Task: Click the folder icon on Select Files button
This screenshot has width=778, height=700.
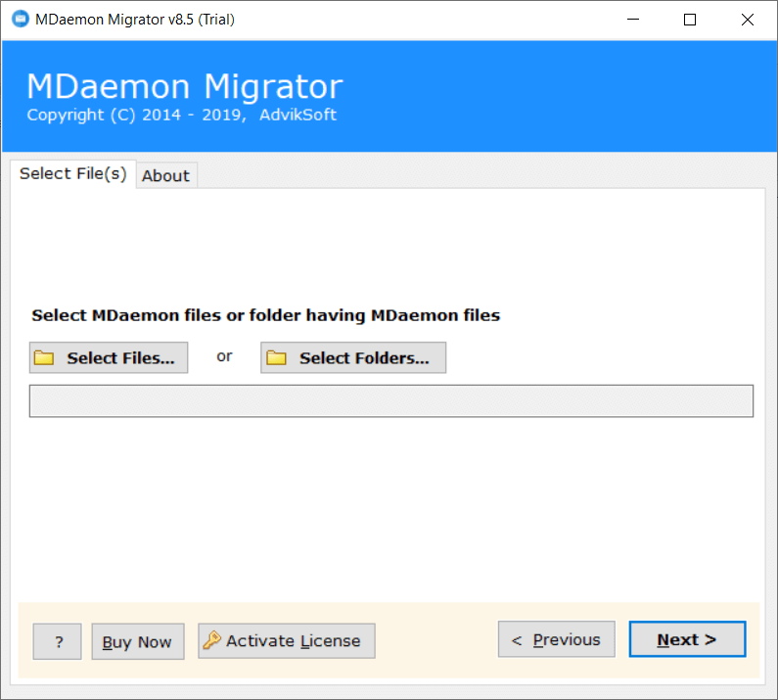Action: (x=44, y=357)
